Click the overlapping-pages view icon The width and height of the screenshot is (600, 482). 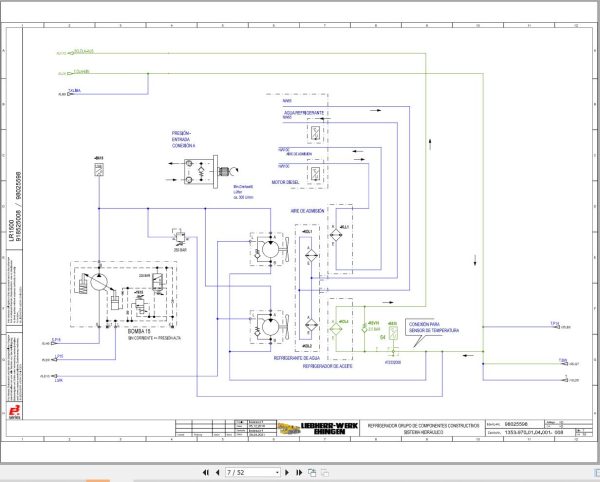312,472
